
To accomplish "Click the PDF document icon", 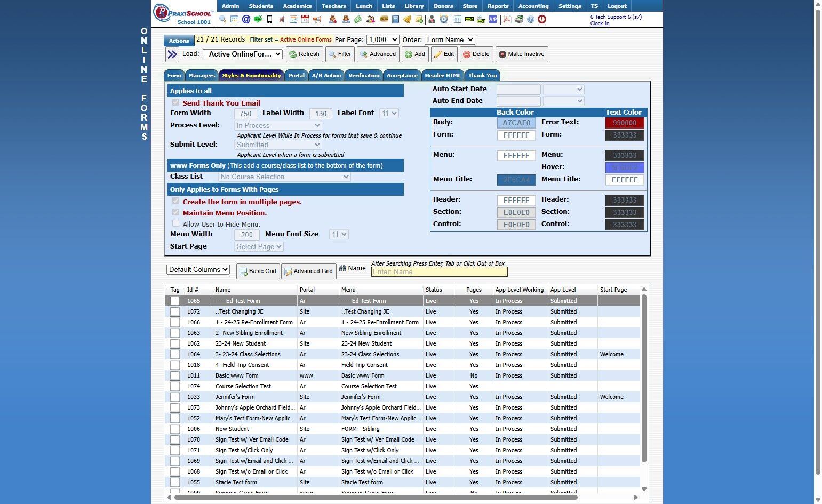I will click(507, 20).
